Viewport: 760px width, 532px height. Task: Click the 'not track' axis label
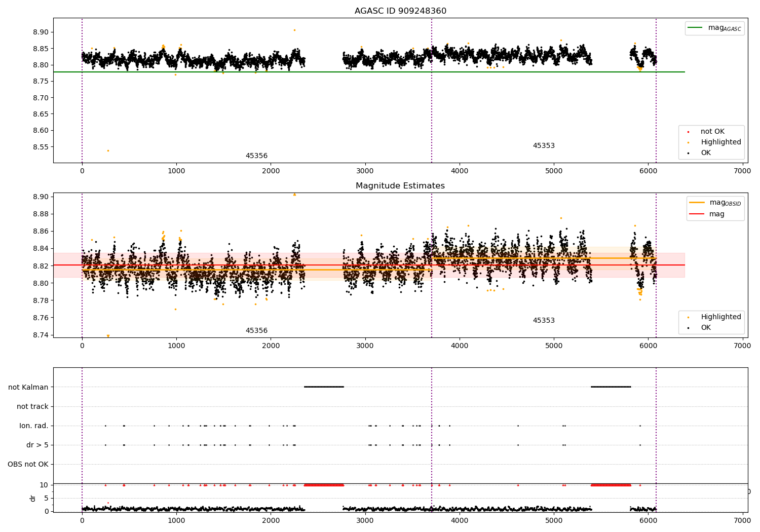(32, 406)
